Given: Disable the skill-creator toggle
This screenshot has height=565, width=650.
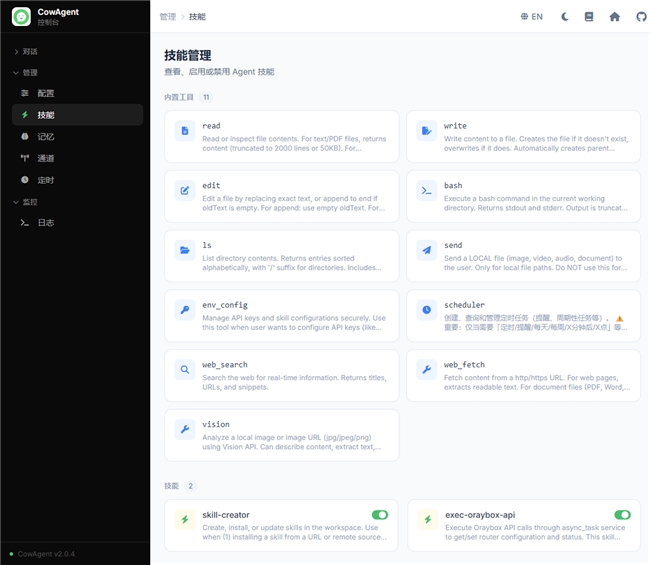Looking at the screenshot, I should click(380, 515).
